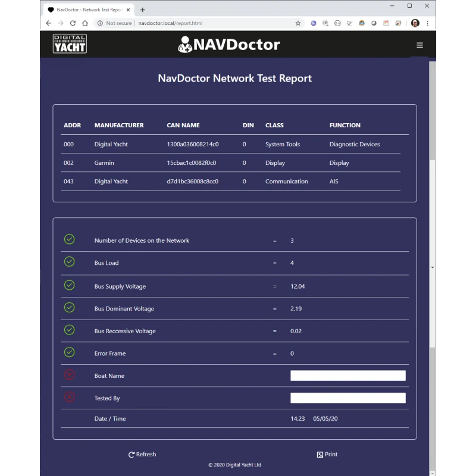Click the Print button
This screenshot has width=476, height=476.
pos(327,455)
